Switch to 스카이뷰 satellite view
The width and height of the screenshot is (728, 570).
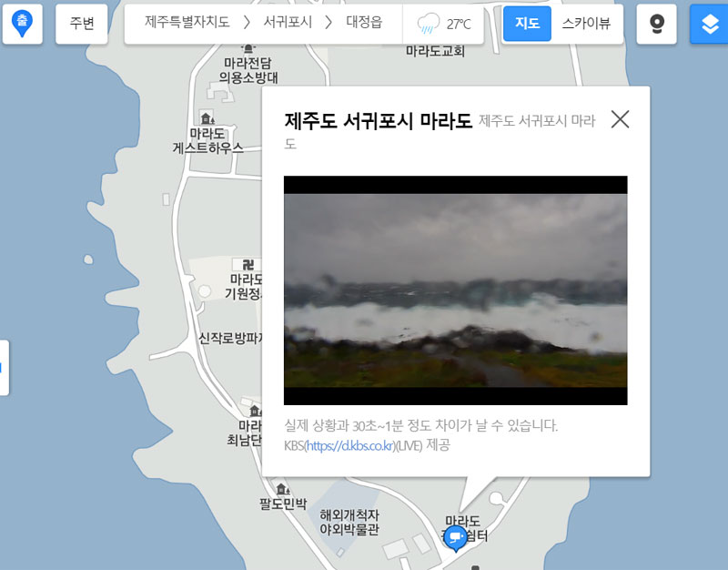[x=586, y=24]
